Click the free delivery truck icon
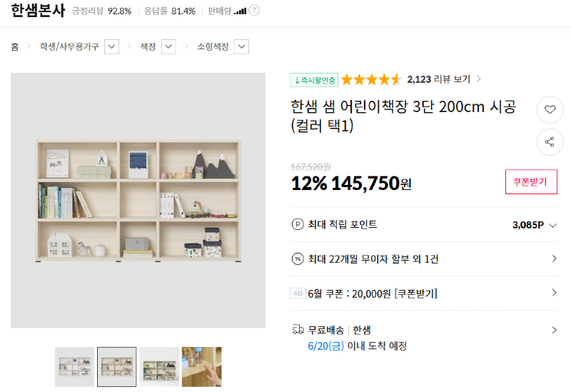Viewport: 571px width, 392px height. (x=298, y=330)
